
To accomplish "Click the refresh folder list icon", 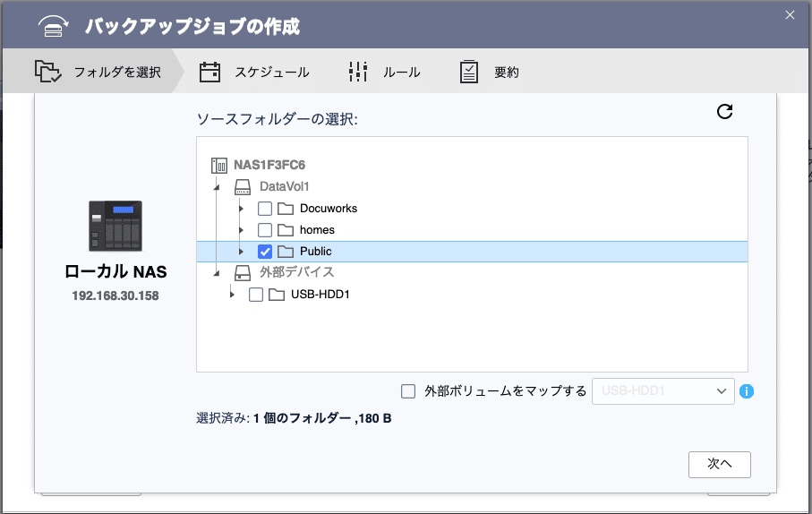I will click(x=725, y=112).
